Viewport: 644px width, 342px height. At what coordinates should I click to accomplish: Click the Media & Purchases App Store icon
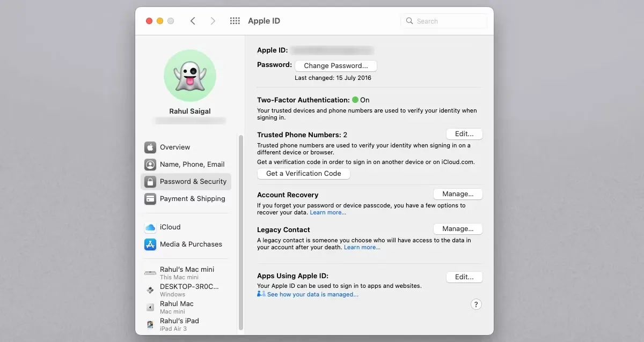150,244
